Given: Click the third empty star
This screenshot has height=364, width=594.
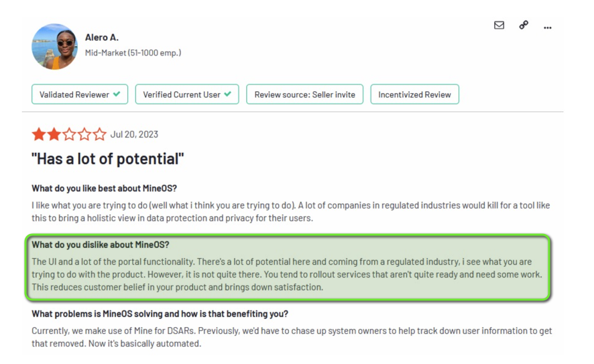Looking at the screenshot, I should 69,134.
